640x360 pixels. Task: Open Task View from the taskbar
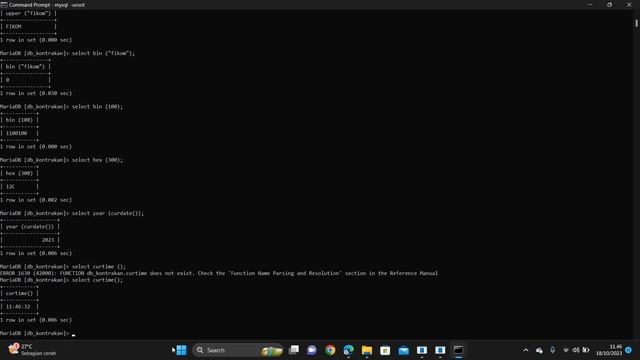tap(294, 350)
